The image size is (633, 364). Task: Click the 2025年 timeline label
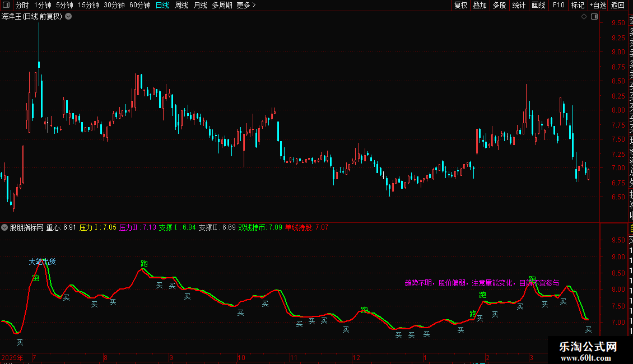click(12, 357)
